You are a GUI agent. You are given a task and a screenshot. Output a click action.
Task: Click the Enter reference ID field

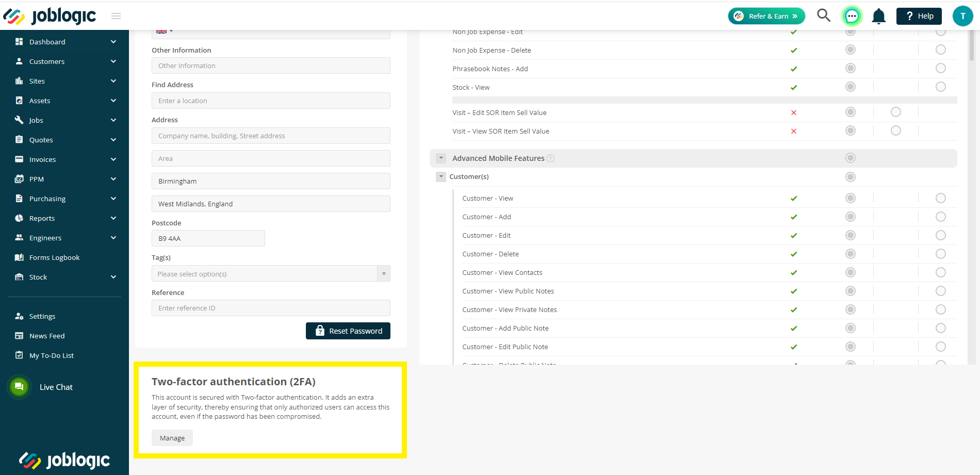(x=271, y=308)
